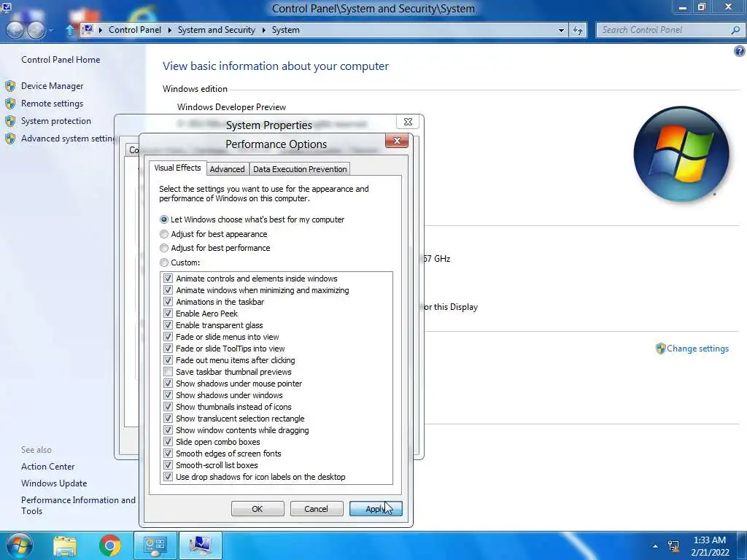This screenshot has width=747, height=560.
Task: Switch to the Visual Effects tab
Action: (177, 168)
